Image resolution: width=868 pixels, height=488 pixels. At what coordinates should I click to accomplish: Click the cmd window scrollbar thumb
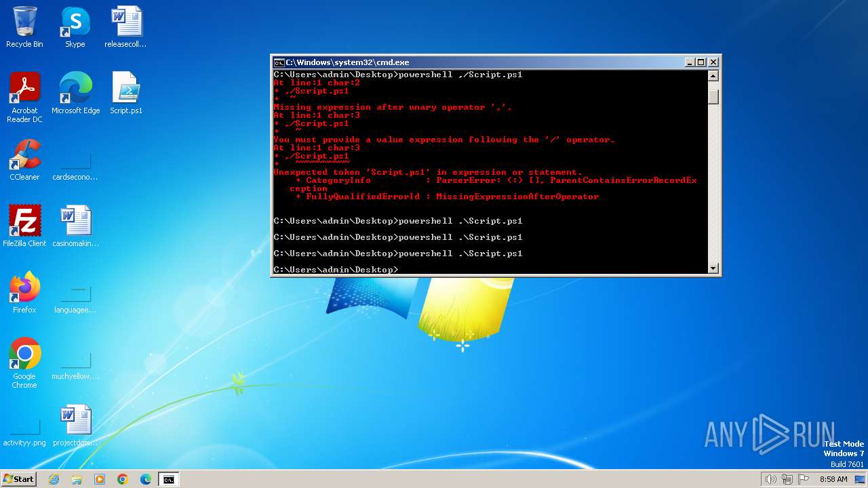[x=713, y=96]
